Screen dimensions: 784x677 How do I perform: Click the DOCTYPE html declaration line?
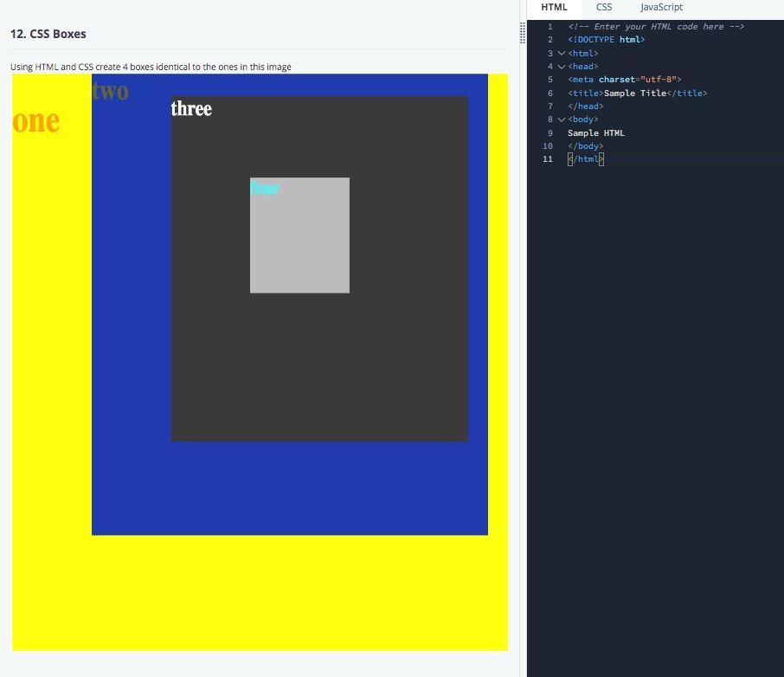click(606, 40)
